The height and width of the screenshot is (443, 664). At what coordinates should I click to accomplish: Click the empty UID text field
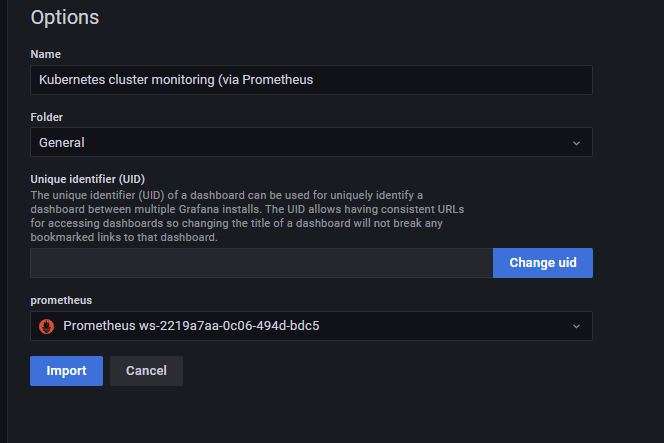click(x=261, y=263)
